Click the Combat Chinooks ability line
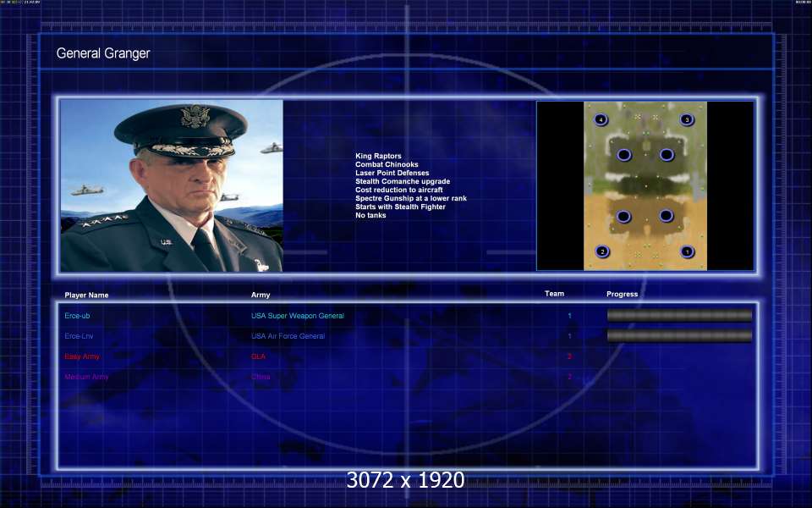This screenshot has width=812, height=508. pos(387,164)
